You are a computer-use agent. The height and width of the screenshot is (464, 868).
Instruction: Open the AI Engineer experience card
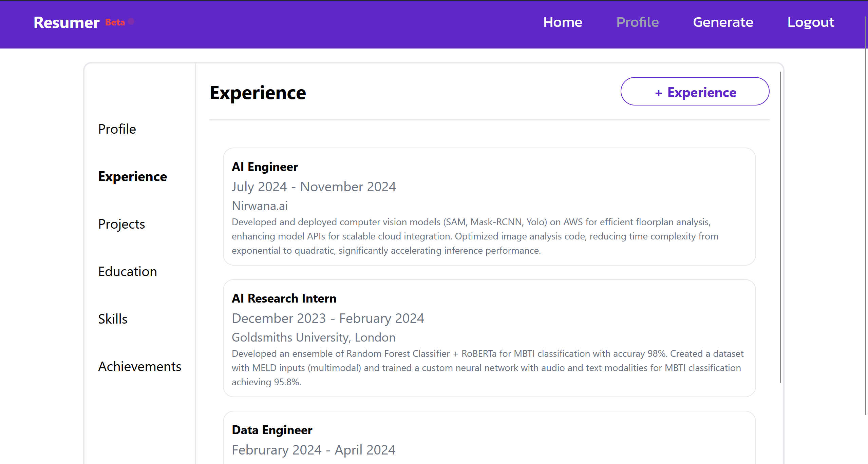265,167
